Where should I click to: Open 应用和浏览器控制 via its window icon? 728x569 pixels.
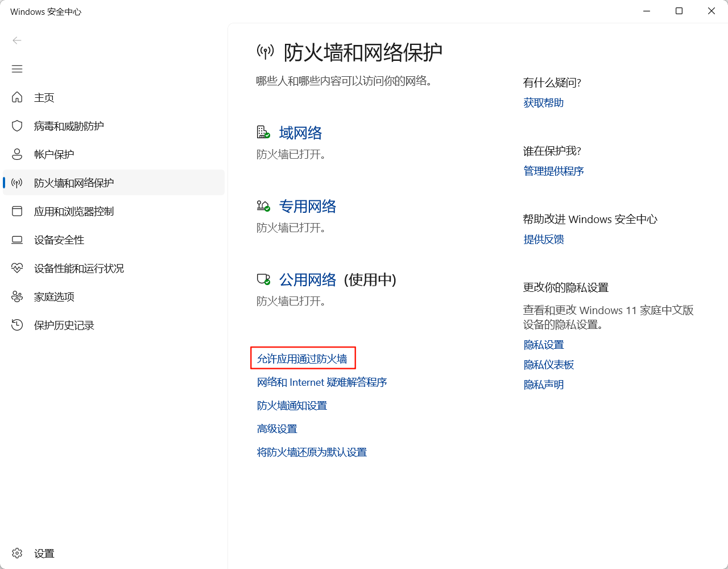pyautogui.click(x=17, y=211)
